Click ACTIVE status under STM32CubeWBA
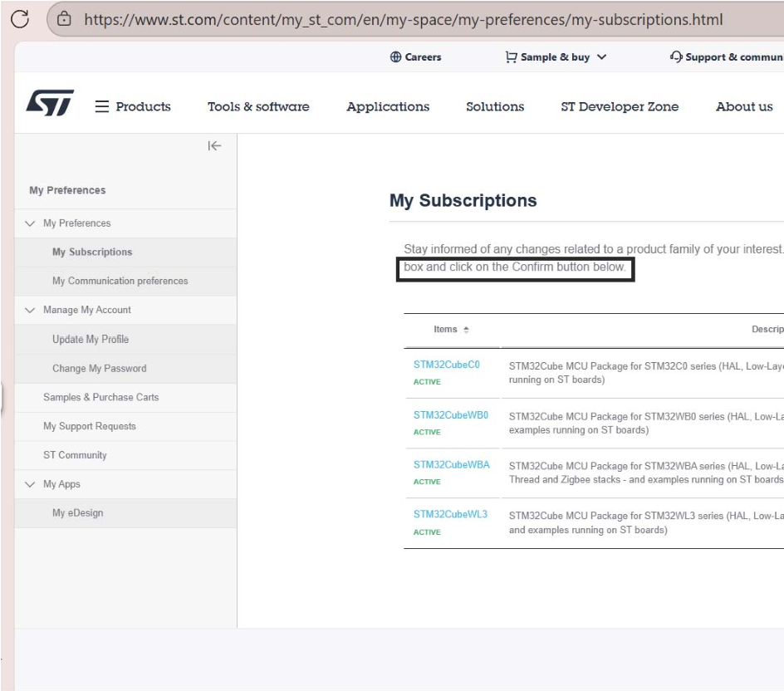The width and height of the screenshot is (784, 691). point(427,482)
